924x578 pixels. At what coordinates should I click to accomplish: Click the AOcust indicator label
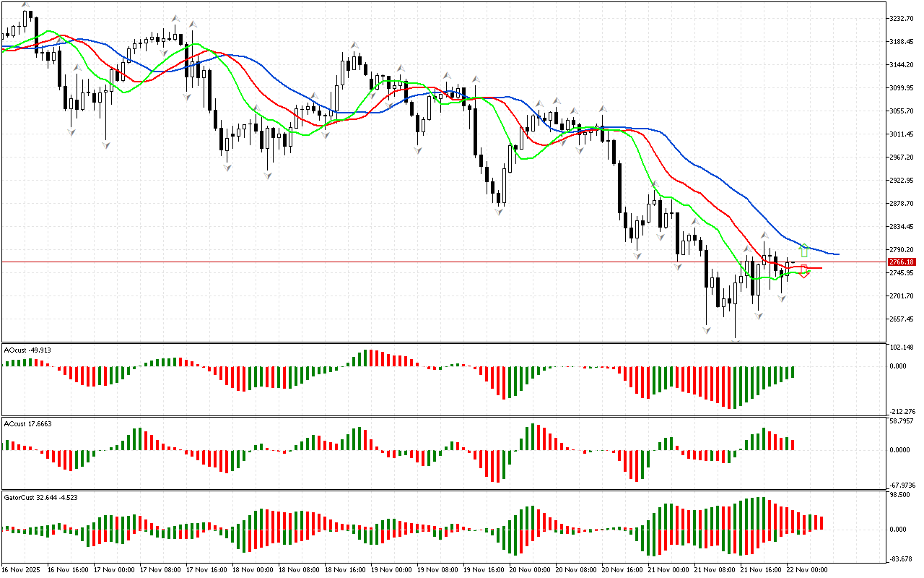(26, 350)
